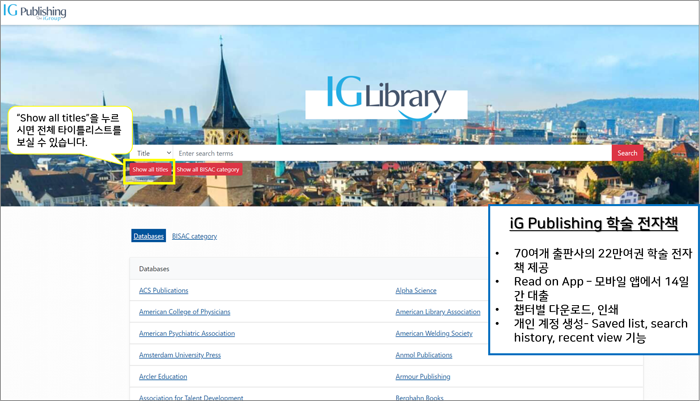Click the iG Publishing logo
This screenshot has height=401, width=700.
click(35, 12)
